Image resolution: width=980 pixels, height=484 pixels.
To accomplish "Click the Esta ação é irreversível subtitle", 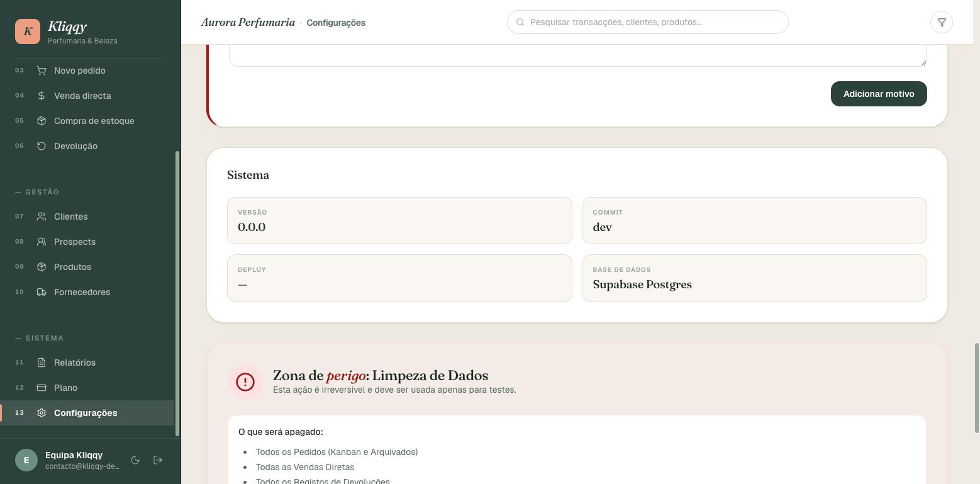I will point(394,390).
